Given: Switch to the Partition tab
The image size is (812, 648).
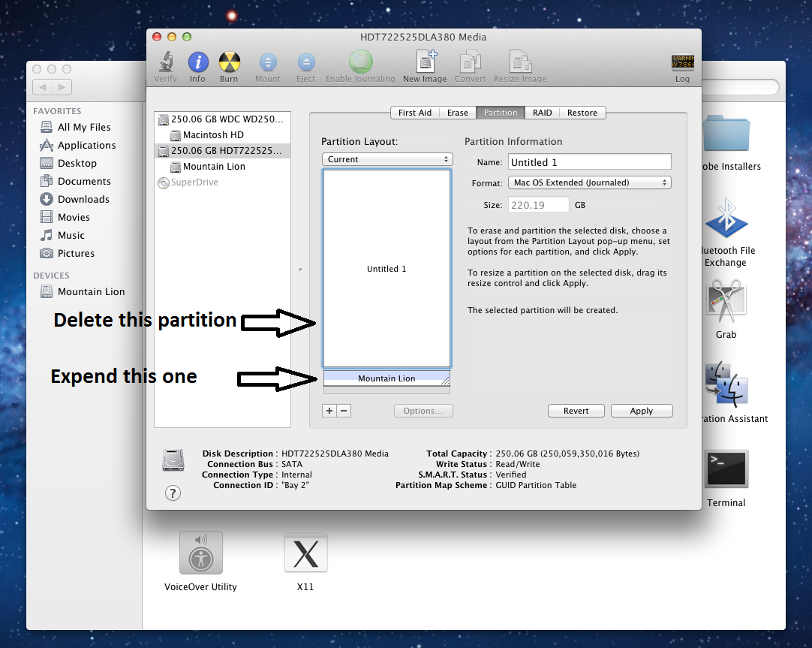Looking at the screenshot, I should (501, 113).
